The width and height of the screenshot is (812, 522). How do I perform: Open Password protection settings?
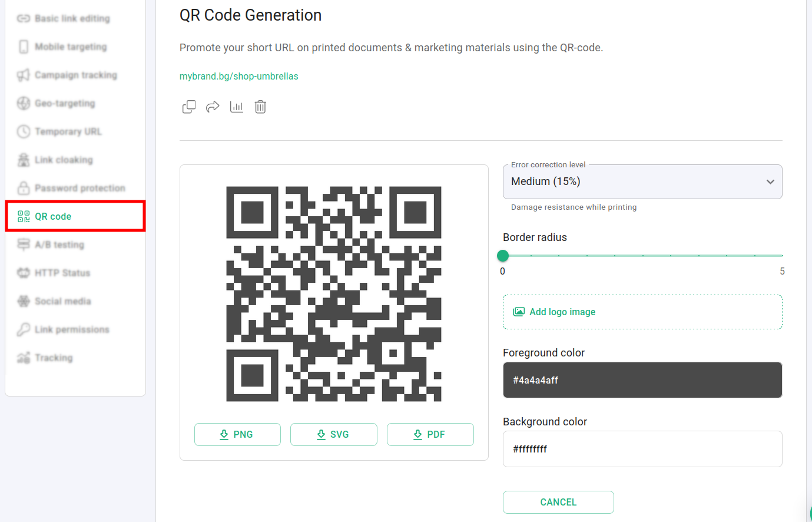79,189
